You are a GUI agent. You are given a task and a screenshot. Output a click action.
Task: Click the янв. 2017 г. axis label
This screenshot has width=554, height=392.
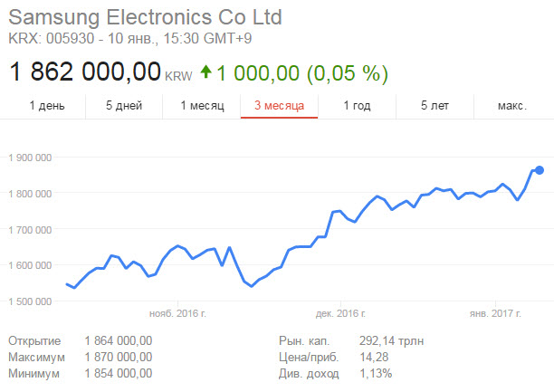pos(496,313)
